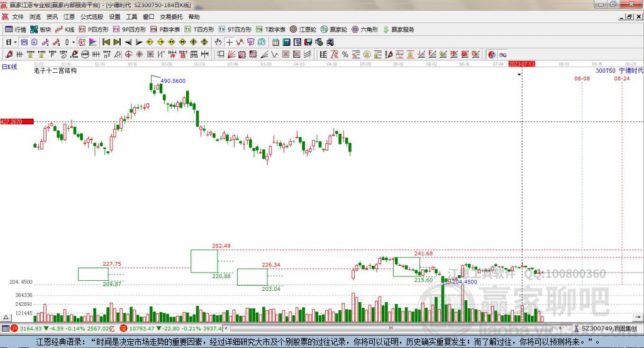The image size is (644, 348).
Task: Open the 窗口 menu
Action: (148, 17)
